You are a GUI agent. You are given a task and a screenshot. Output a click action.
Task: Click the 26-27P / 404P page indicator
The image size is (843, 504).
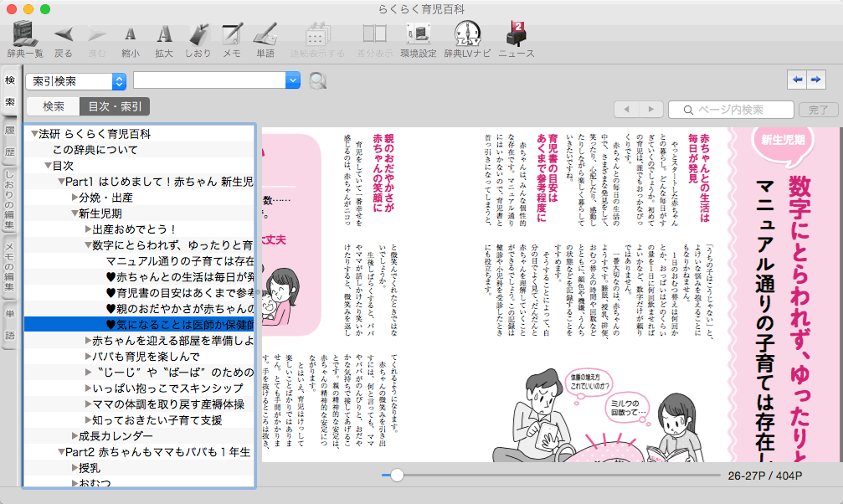[765, 476]
